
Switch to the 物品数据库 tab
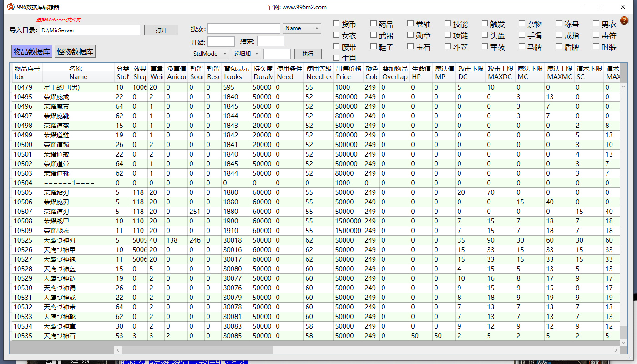click(32, 51)
